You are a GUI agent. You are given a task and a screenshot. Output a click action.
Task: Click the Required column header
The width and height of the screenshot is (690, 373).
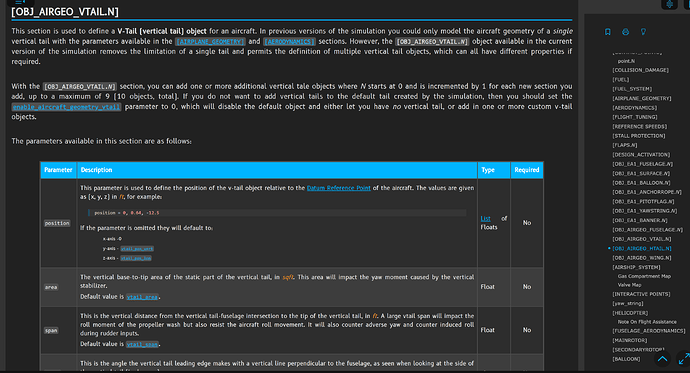[526, 170]
